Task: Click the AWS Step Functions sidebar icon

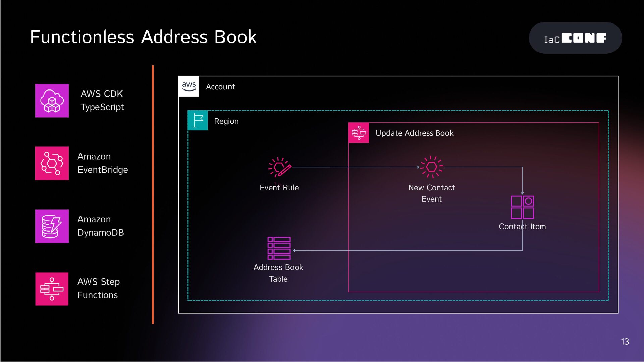Action: click(52, 289)
